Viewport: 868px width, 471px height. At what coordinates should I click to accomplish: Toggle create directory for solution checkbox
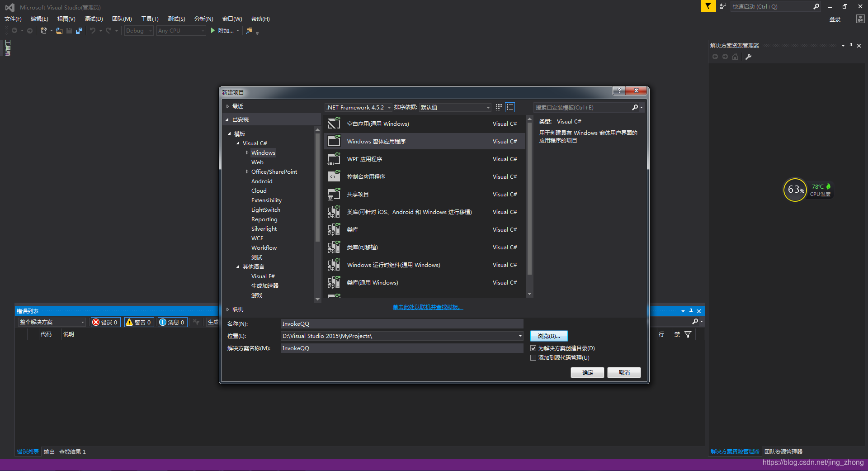[533, 348]
